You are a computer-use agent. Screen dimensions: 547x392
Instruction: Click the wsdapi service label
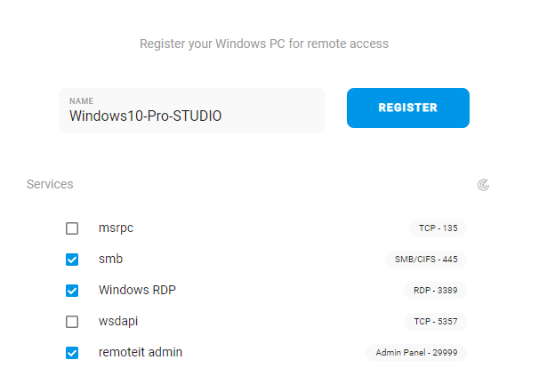(118, 321)
